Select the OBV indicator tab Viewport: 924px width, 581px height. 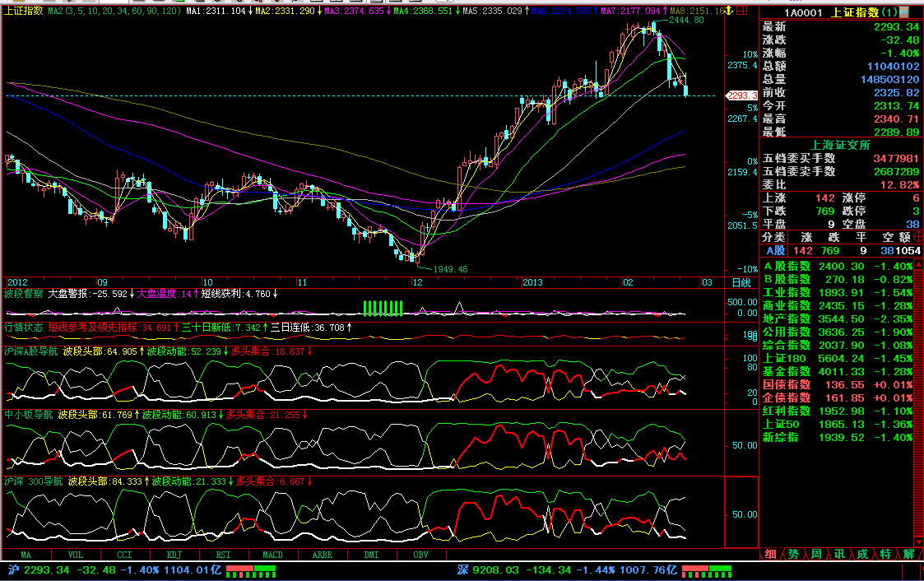tap(420, 555)
